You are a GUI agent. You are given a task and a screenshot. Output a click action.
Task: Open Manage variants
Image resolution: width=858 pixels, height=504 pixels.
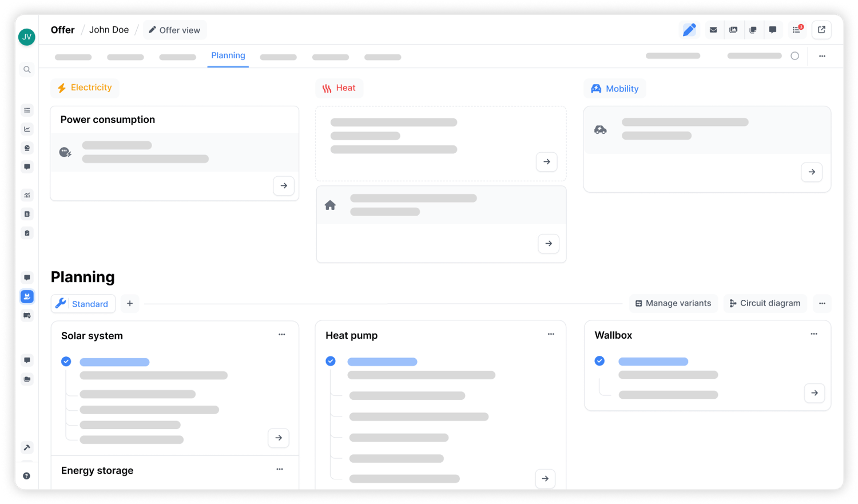click(x=673, y=303)
